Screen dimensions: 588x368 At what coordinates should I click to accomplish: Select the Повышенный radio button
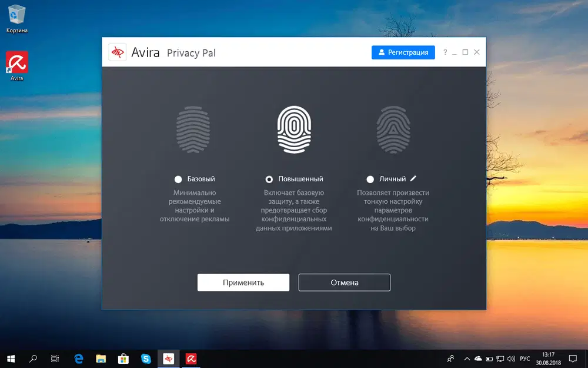tap(269, 178)
